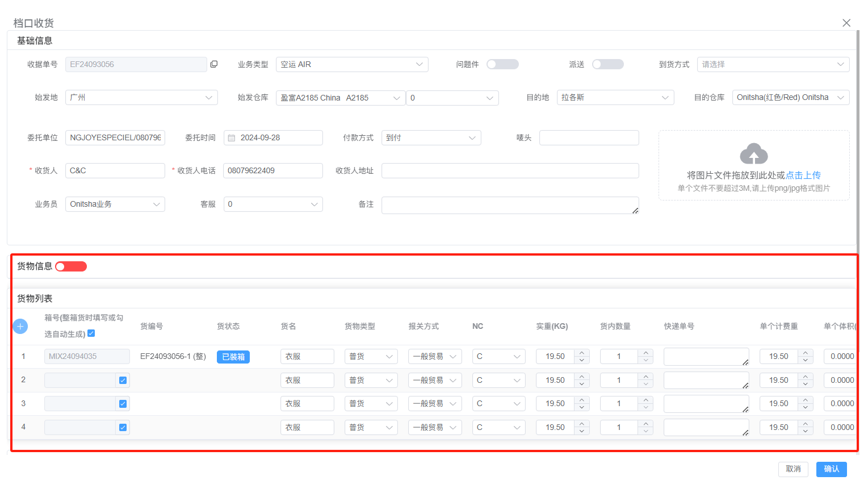Click the blue add-row plus icon
Image resolution: width=868 pixels, height=497 pixels.
coord(20,326)
